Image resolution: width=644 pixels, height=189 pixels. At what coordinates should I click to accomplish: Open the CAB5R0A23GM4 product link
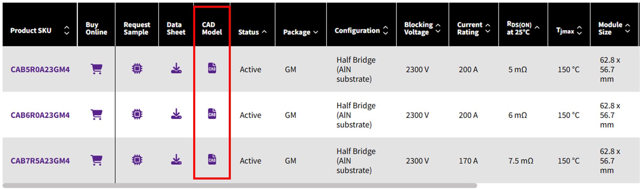[x=40, y=70]
